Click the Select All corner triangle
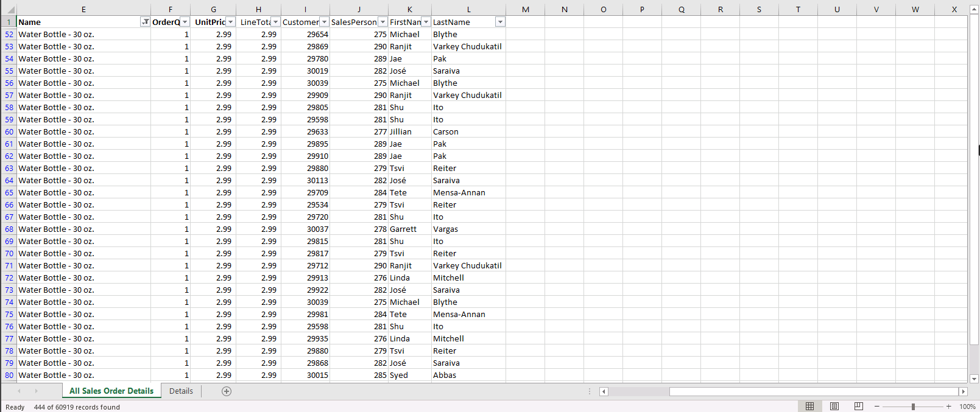This screenshot has height=412, width=980. [9, 10]
